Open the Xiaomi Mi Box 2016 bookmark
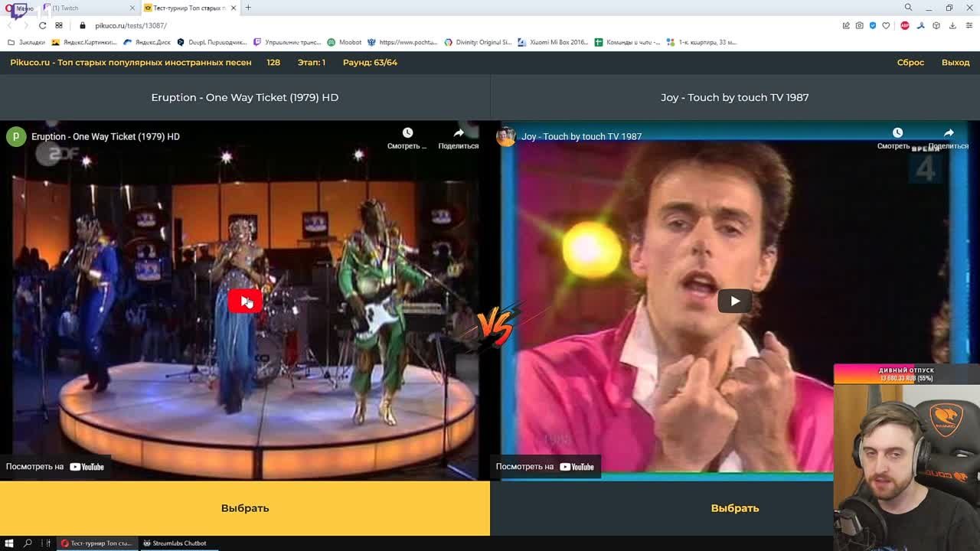Image resolution: width=980 pixels, height=551 pixels. coord(554,42)
